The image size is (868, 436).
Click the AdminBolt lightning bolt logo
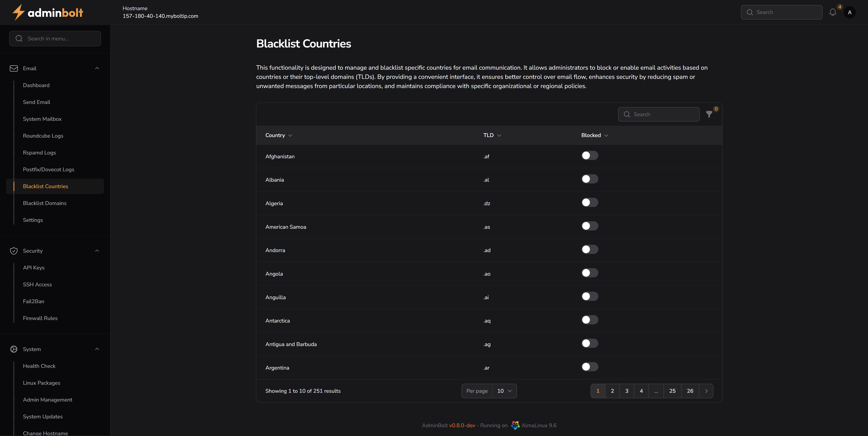[x=19, y=12]
